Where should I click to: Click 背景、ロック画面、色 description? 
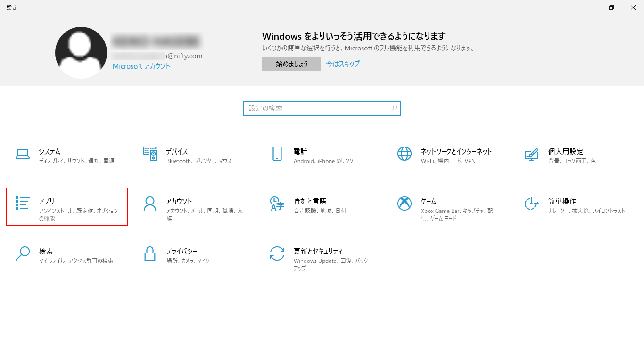pos(572,161)
